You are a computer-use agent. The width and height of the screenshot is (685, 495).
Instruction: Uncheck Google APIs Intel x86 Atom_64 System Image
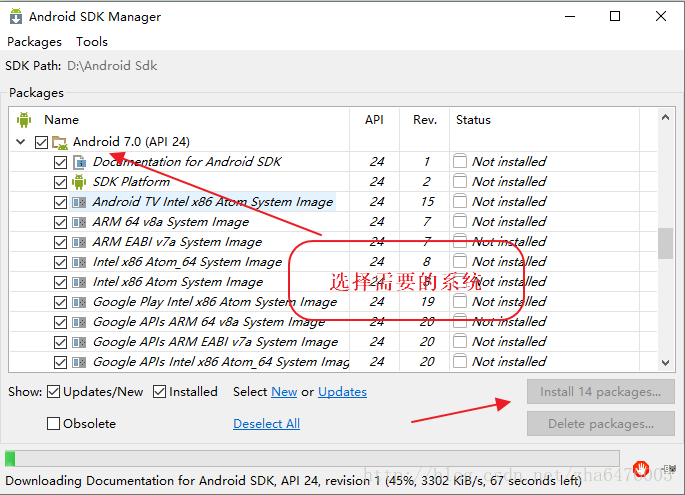pos(60,363)
